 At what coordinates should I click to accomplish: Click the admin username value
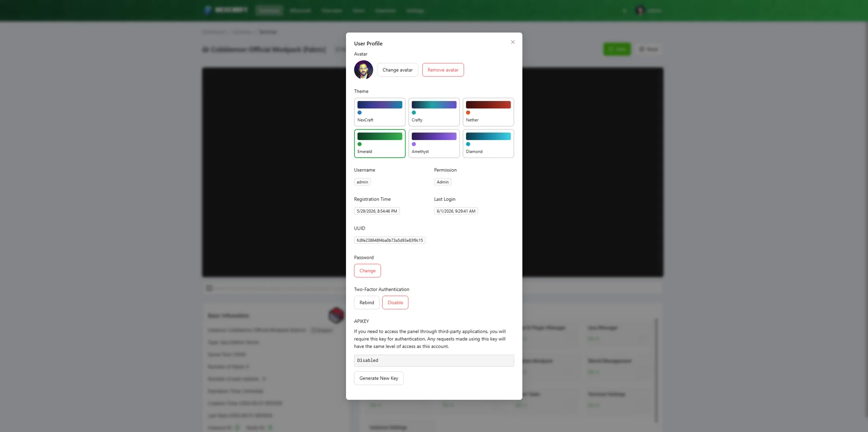(362, 182)
